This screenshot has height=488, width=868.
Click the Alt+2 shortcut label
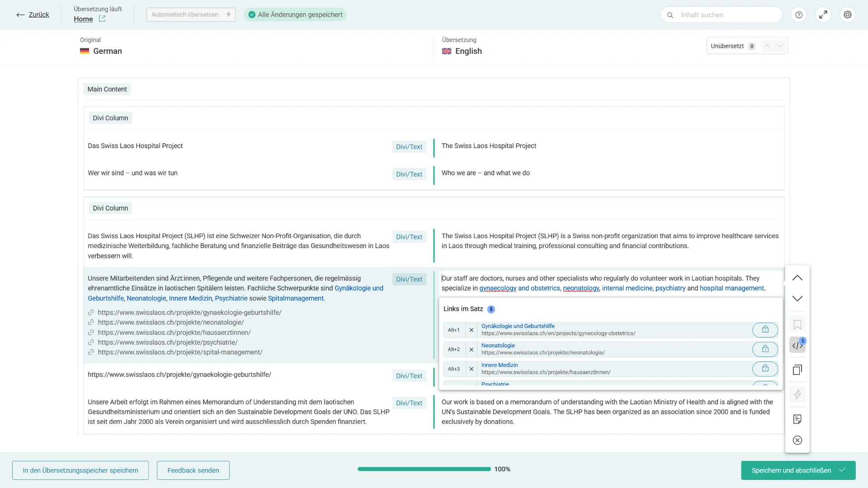click(x=453, y=349)
